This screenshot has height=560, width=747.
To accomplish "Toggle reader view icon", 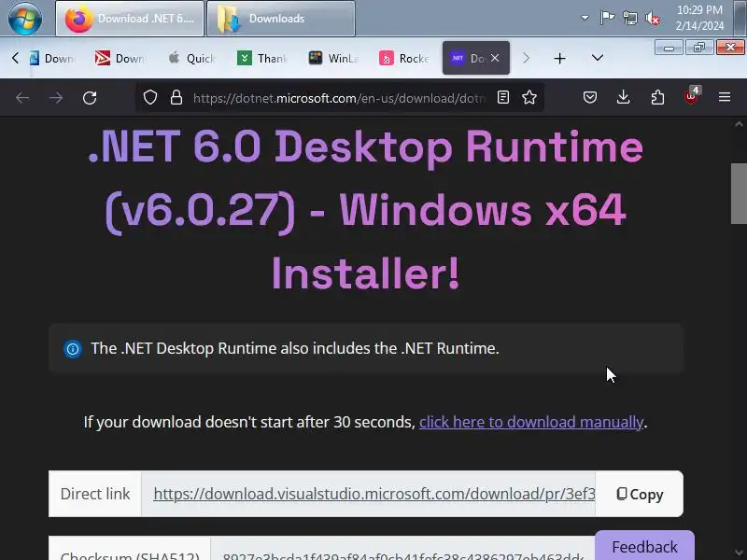I will 503,98.
